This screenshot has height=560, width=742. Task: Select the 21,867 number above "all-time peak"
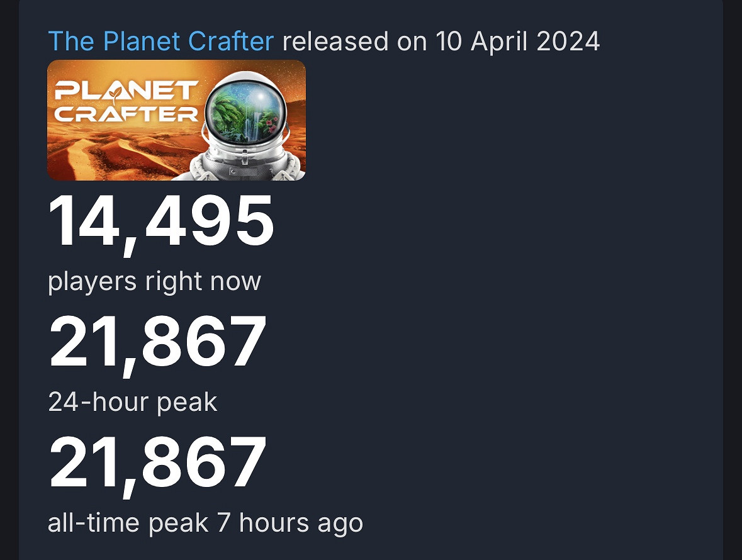pos(158,463)
